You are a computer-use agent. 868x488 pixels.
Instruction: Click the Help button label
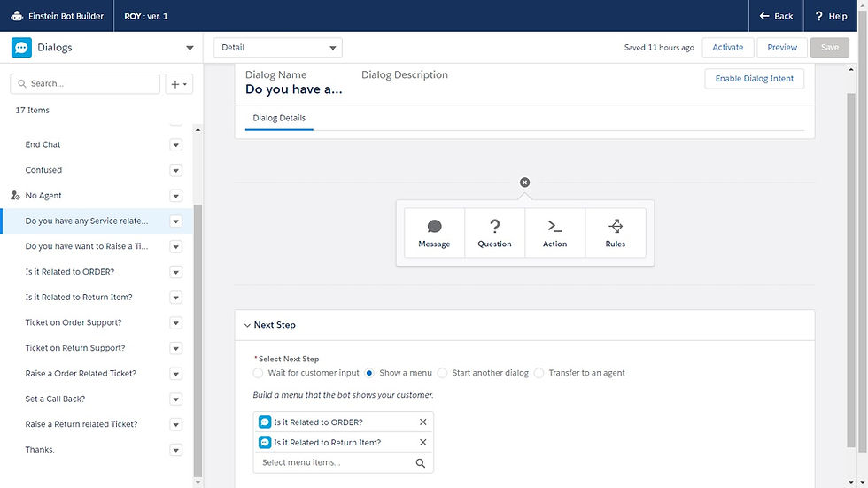838,16
